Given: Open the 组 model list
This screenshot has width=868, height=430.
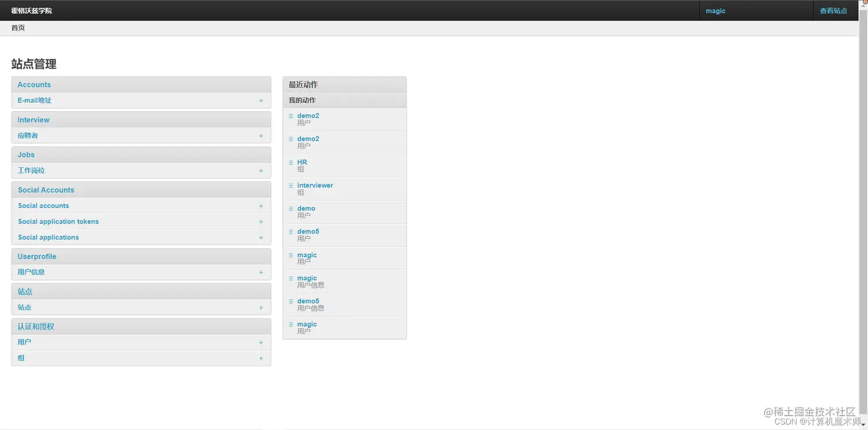Looking at the screenshot, I should click(x=21, y=358).
